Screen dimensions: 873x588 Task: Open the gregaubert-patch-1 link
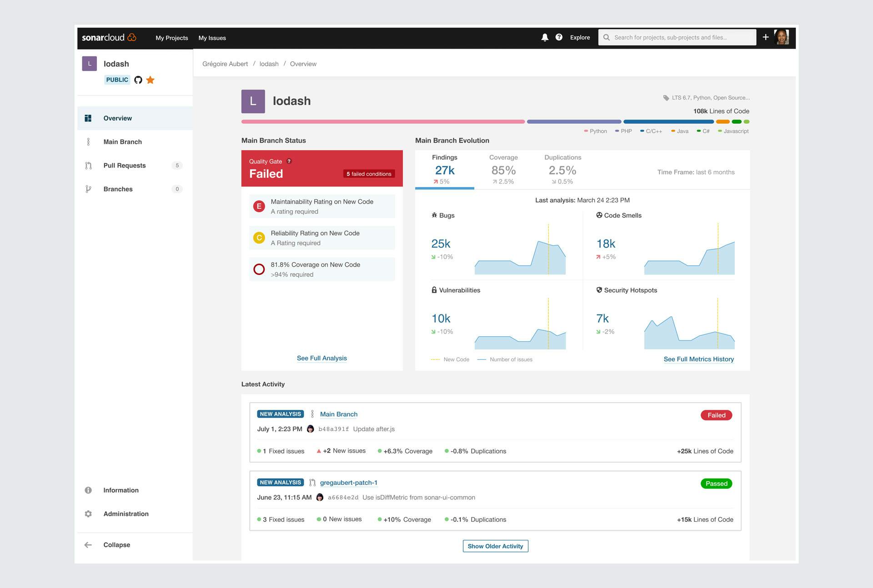click(x=349, y=483)
